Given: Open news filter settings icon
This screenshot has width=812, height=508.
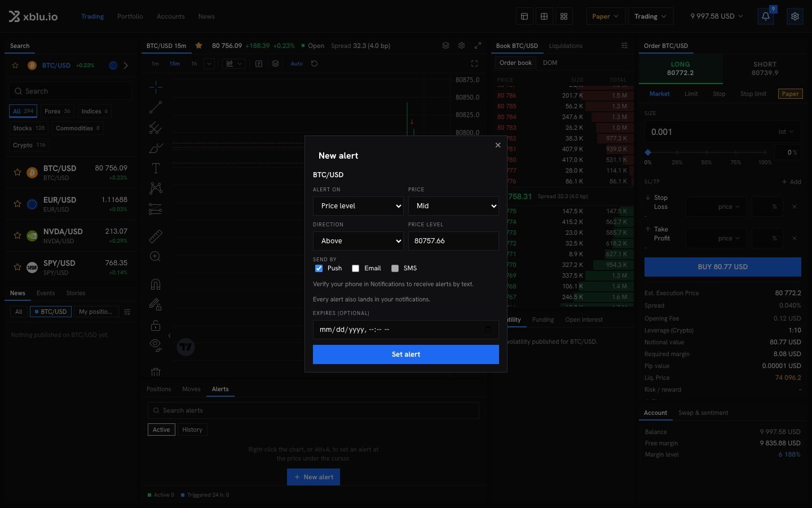Looking at the screenshot, I should 127,312.
